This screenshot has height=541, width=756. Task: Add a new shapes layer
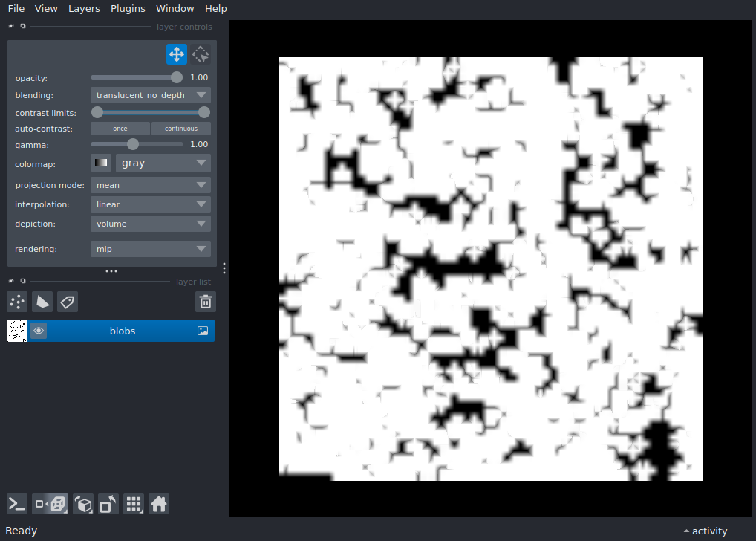42,302
